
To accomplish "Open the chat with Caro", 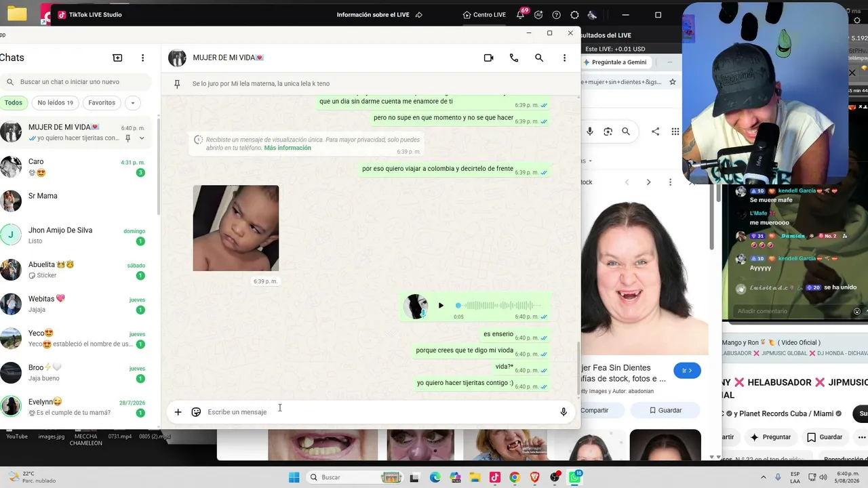I will tap(76, 167).
